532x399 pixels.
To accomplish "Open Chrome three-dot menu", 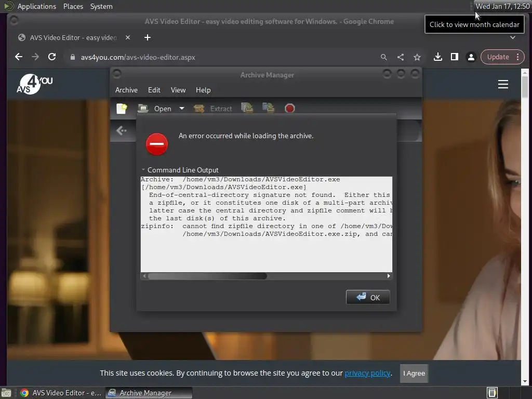I will coord(518,57).
